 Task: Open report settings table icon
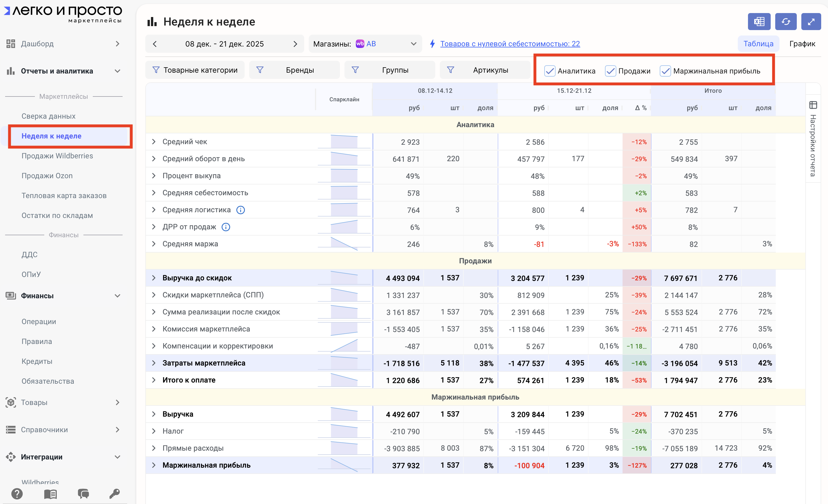pyautogui.click(x=813, y=105)
